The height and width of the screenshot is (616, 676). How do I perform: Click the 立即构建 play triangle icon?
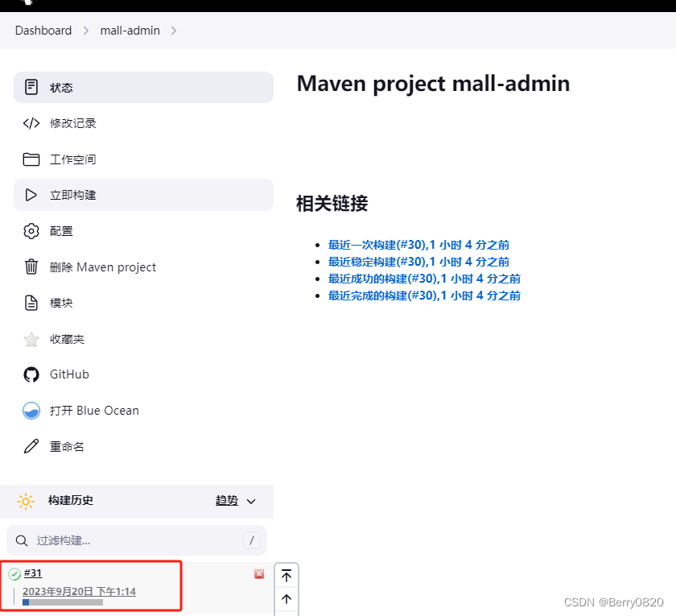[x=31, y=195]
